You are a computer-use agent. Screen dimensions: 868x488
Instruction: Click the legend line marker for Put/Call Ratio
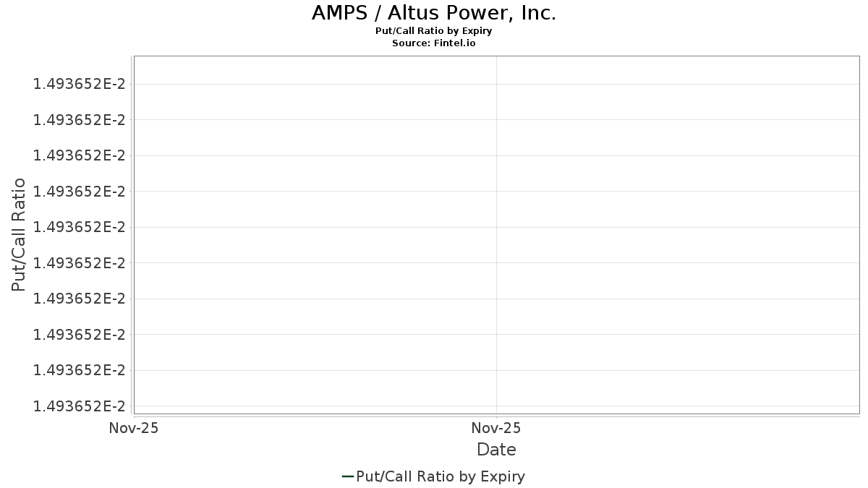347,476
